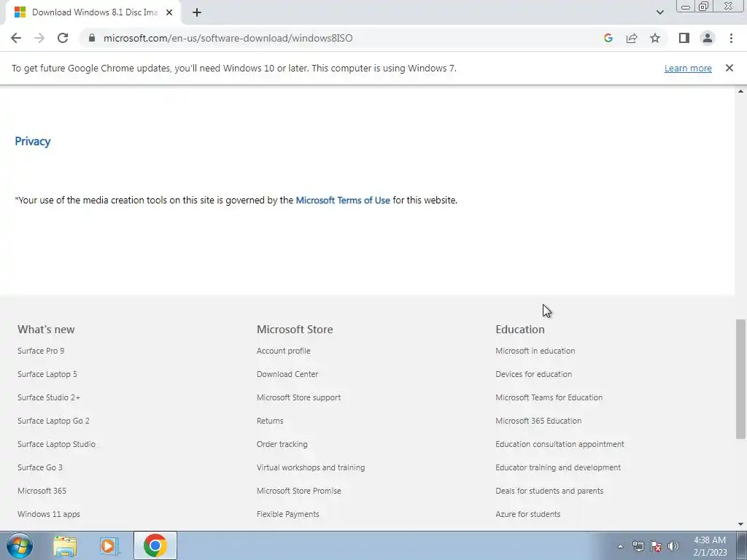Close the Download Windows 8.1 tab
The width and height of the screenshot is (747, 560).
tap(169, 12)
